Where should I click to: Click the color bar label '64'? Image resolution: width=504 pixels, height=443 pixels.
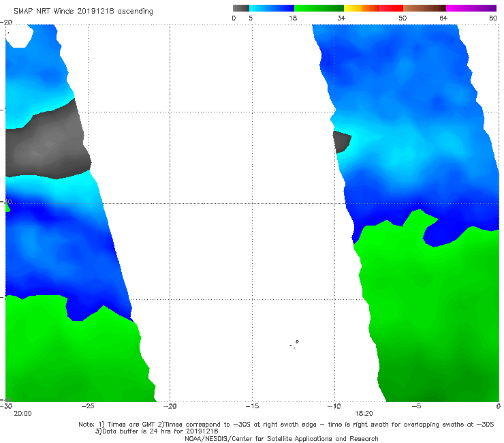tap(443, 18)
